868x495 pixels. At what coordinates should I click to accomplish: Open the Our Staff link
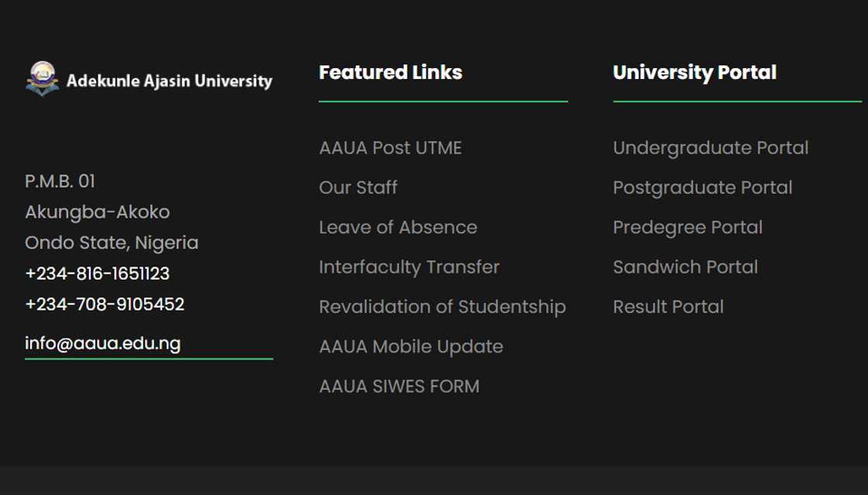tap(358, 187)
